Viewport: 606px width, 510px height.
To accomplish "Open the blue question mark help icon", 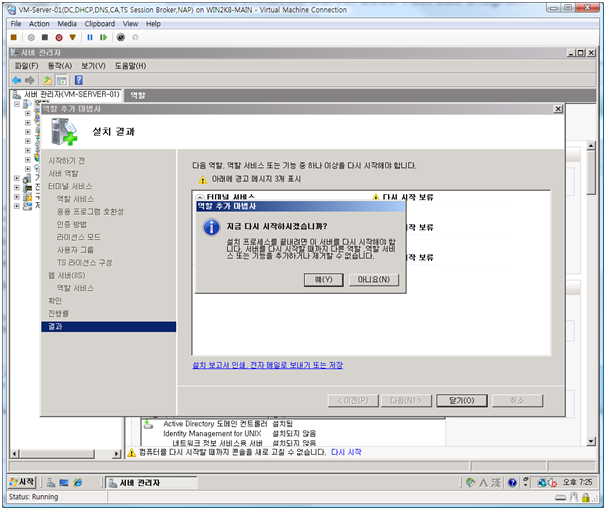I will pos(79,80).
